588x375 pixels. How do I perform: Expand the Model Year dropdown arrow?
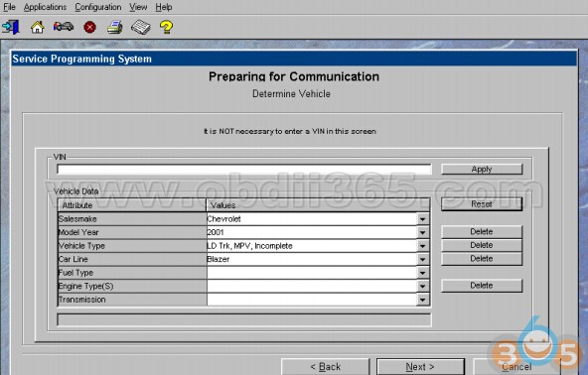pyautogui.click(x=422, y=233)
